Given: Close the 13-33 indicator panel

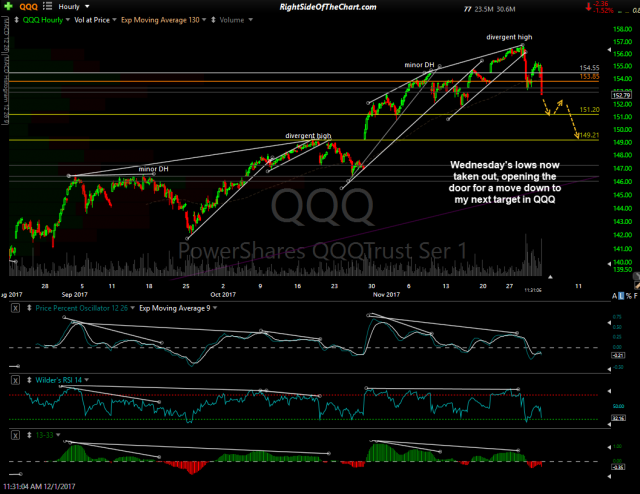Looking at the screenshot, I should click(15, 435).
